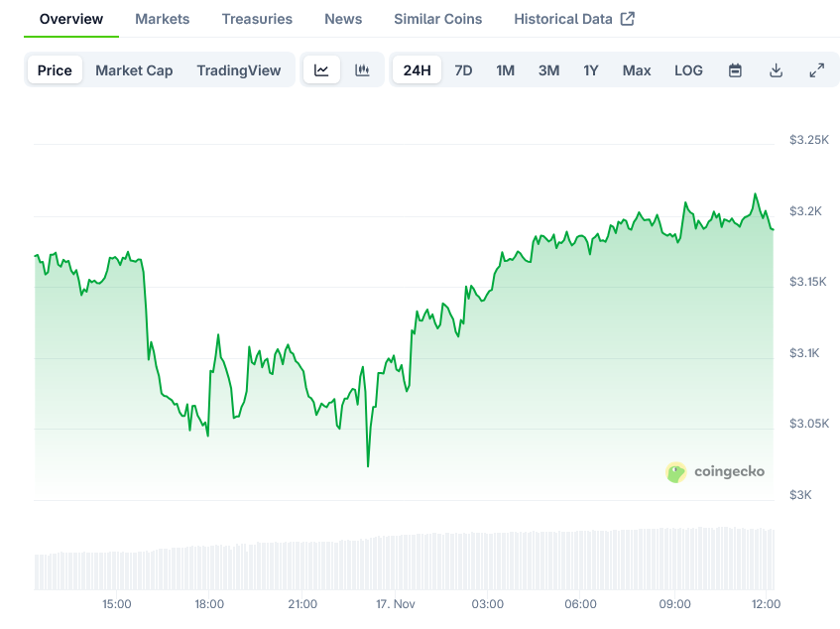
Task: Open the TradingView chart
Action: click(x=238, y=69)
